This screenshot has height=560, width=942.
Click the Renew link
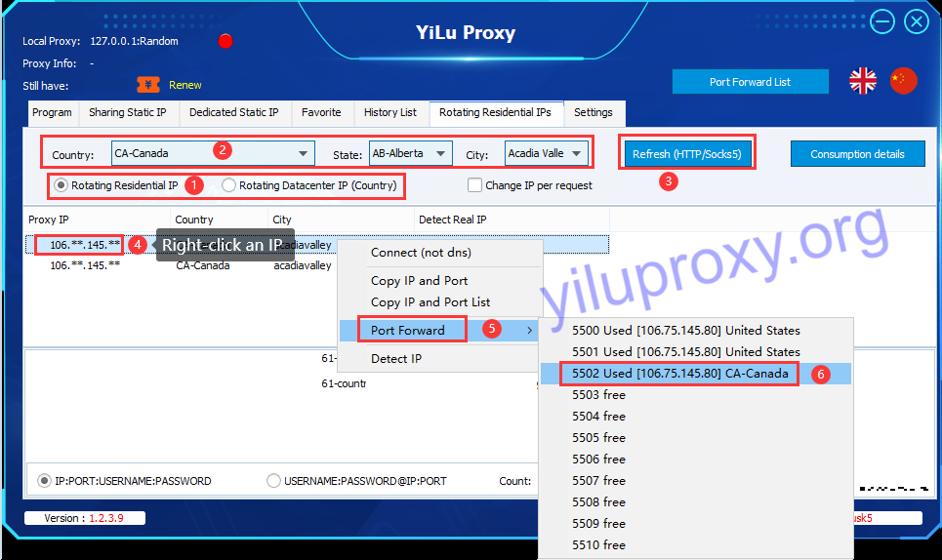pos(185,85)
